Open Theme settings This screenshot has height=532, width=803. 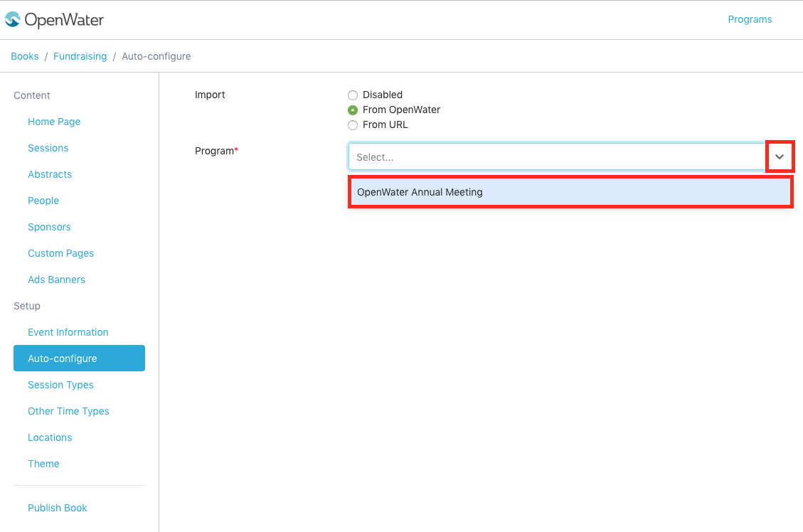tap(43, 464)
